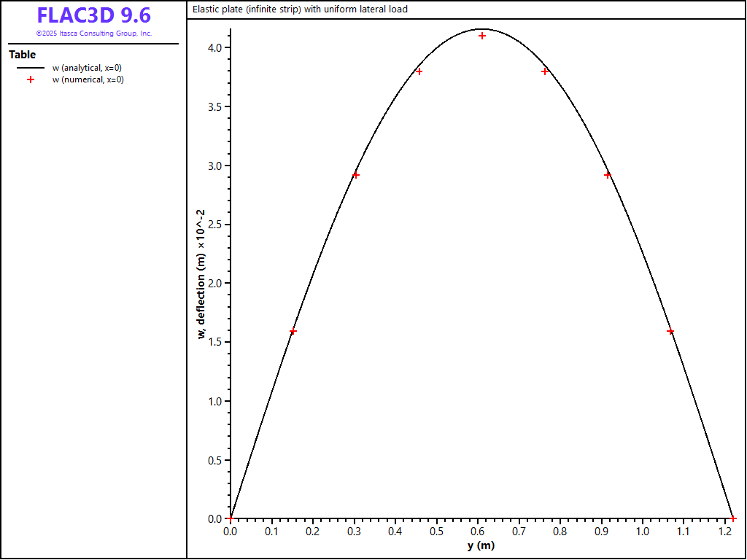Image resolution: width=747 pixels, height=560 pixels.
Task: Click the FLAC3D 9.6 logo text
Action: tap(93, 16)
